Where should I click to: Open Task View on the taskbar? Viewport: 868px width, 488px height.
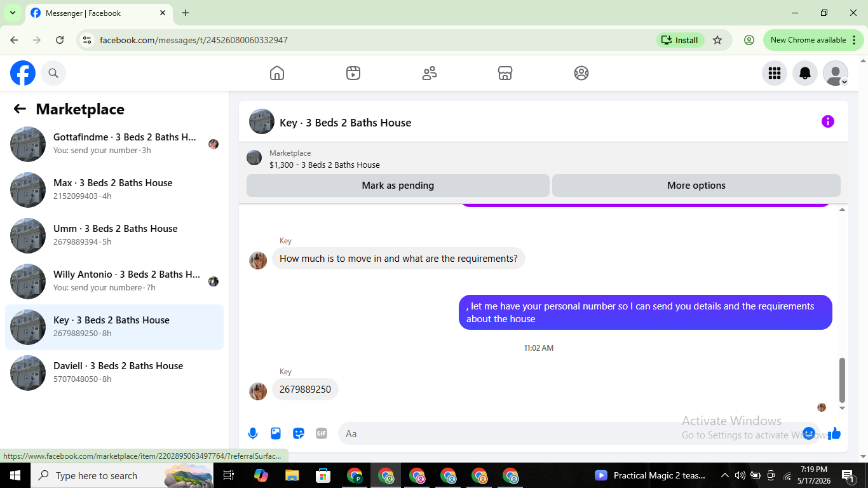229,475
